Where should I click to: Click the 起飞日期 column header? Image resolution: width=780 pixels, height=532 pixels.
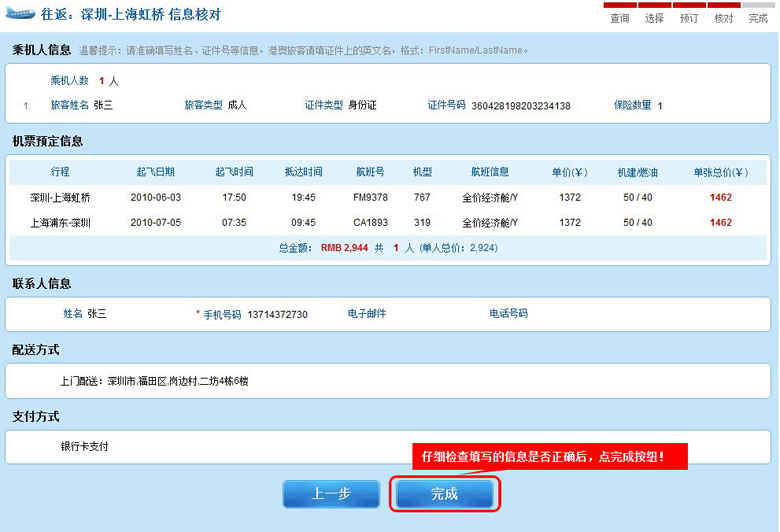click(x=155, y=172)
